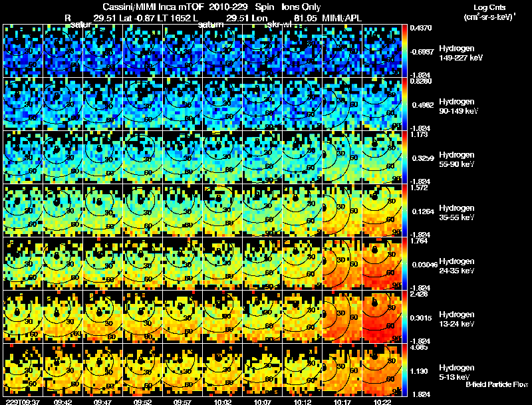
Task: Select the 5-13 keV panel at 10:22
Action: [x=382, y=370]
